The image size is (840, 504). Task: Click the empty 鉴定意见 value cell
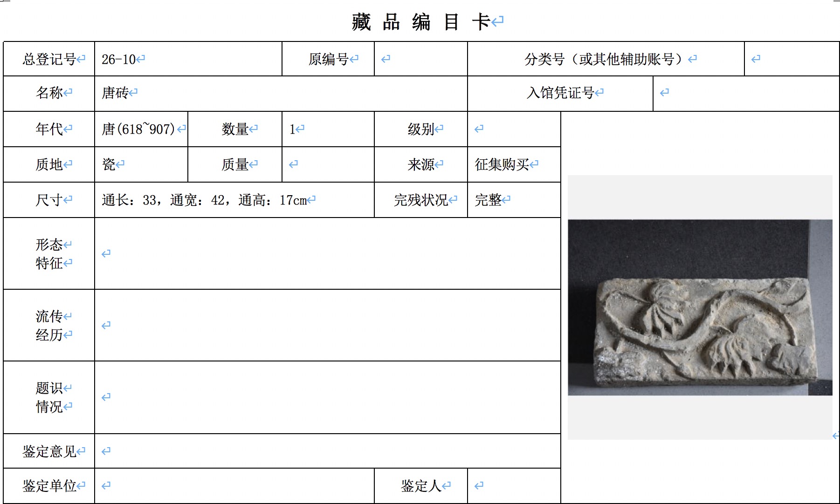coord(328,451)
